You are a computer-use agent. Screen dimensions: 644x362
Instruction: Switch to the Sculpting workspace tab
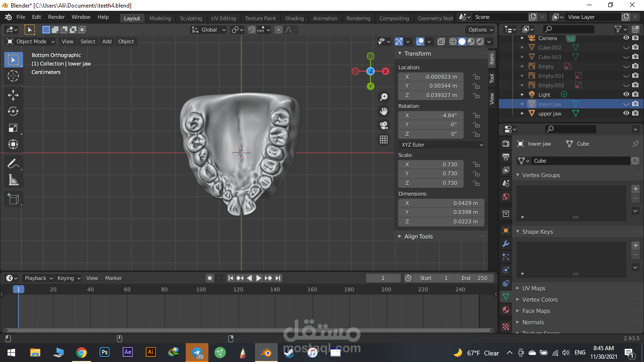click(x=190, y=18)
